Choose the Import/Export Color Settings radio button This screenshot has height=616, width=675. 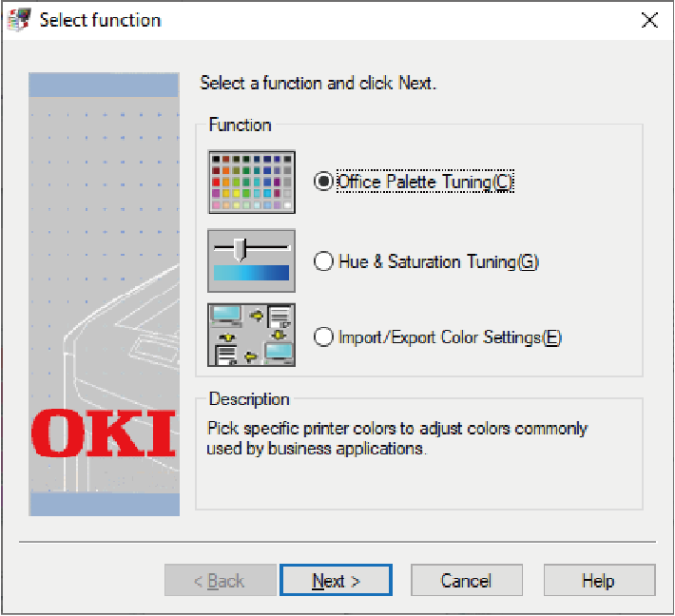click(324, 337)
